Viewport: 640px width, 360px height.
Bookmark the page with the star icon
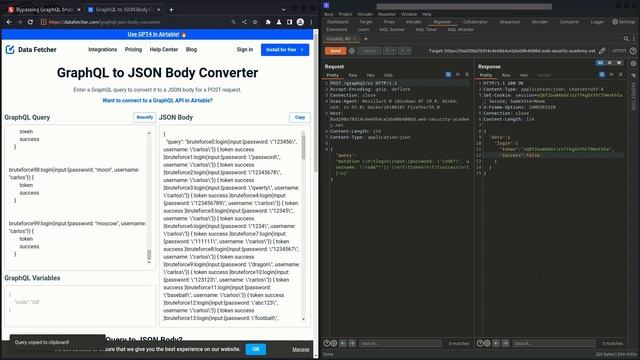pyautogui.click(x=255, y=22)
